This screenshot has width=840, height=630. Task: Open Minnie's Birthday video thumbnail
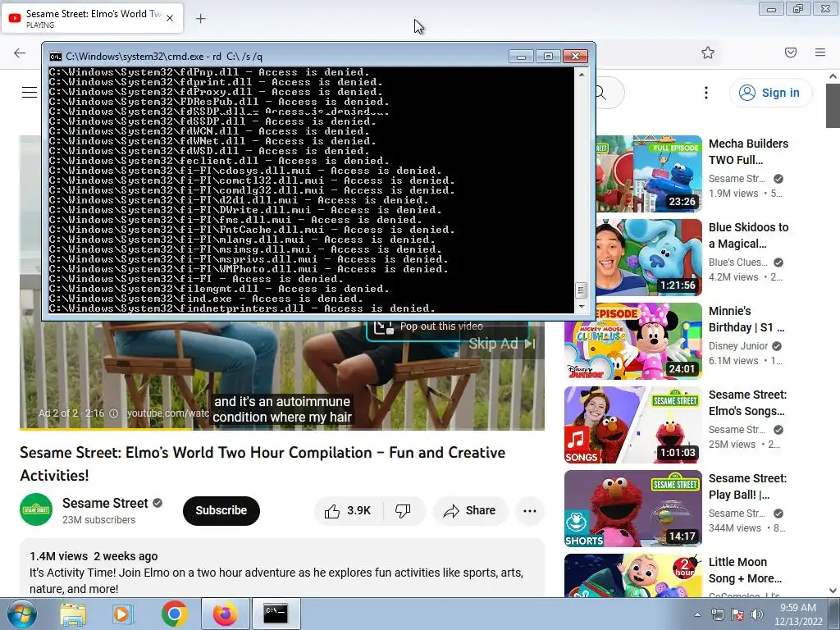point(633,341)
